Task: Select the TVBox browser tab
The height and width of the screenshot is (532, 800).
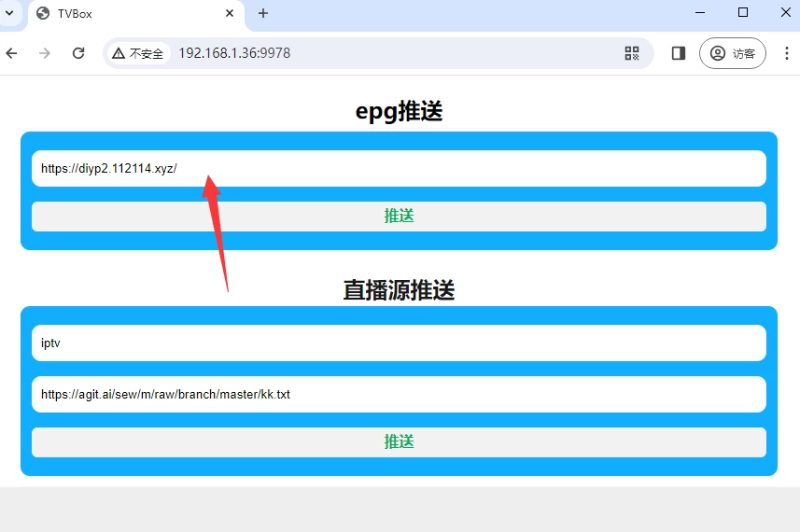Action: click(136, 14)
